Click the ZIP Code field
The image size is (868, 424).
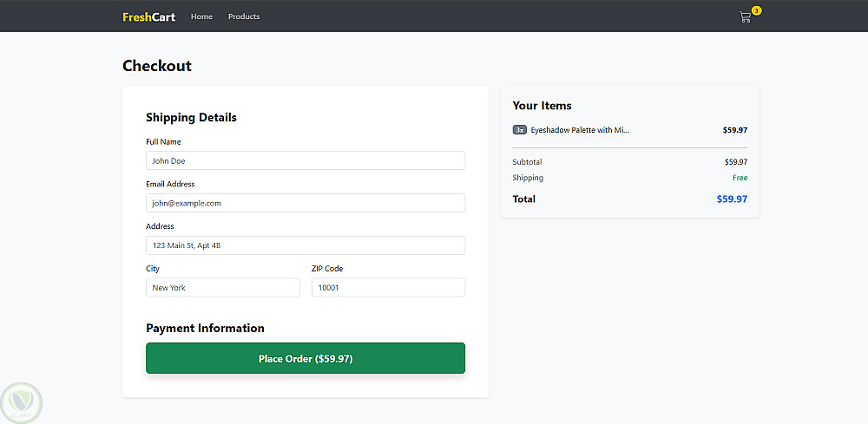point(388,288)
